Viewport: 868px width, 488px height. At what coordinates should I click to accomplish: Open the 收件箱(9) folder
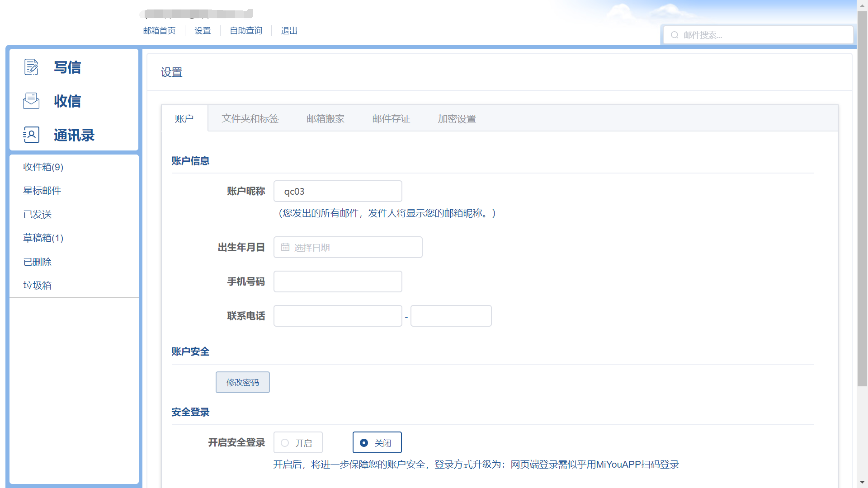pyautogui.click(x=43, y=167)
